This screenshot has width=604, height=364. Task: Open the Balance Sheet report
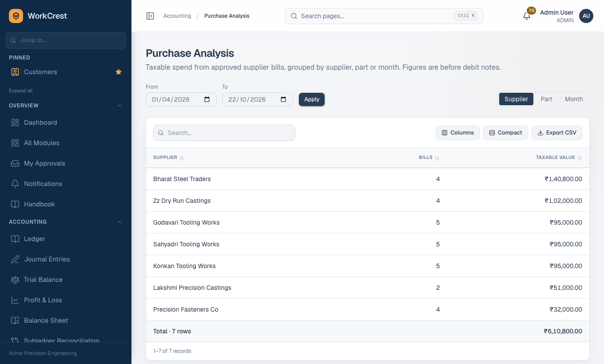(x=66, y=320)
